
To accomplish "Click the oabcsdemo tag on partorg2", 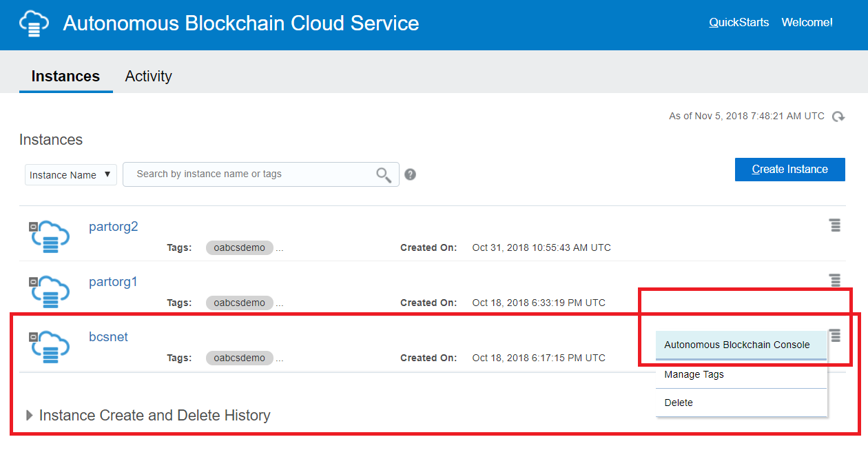I will tap(239, 247).
